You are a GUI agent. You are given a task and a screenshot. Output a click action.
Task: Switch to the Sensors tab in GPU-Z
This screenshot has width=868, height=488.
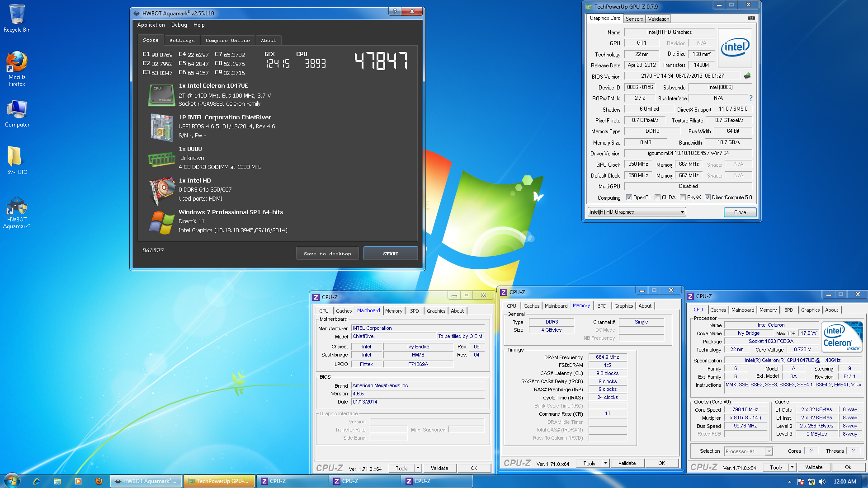click(634, 19)
